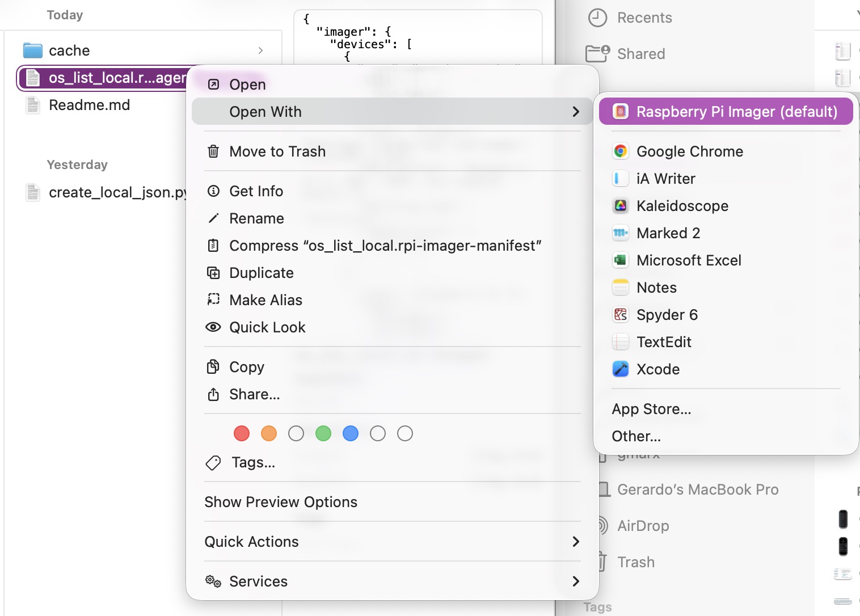Screen dimensions: 860x616
Task: Apply the blue color tag
Action: point(351,434)
